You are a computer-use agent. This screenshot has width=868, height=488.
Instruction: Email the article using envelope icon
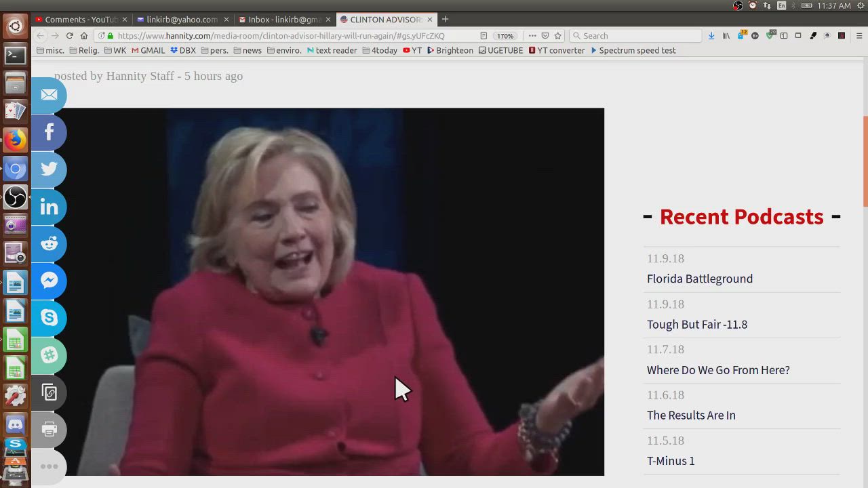tap(49, 95)
